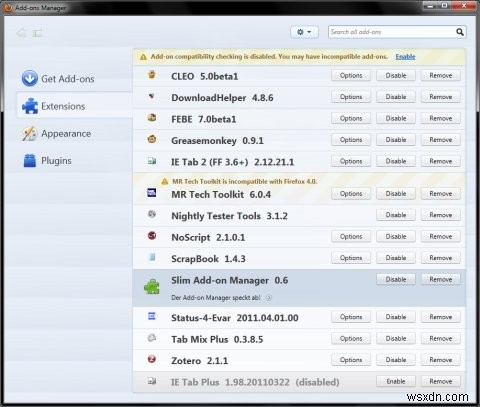Screen dimensions: 480x407
Task: Click the 'Der Add-on Manager speckt ab!' description
Action: coord(216,298)
